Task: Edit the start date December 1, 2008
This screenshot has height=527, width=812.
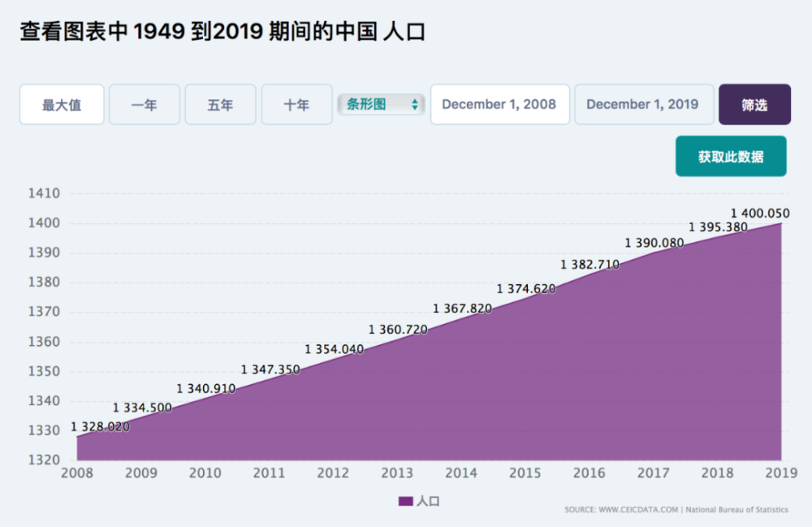Action: (x=499, y=105)
